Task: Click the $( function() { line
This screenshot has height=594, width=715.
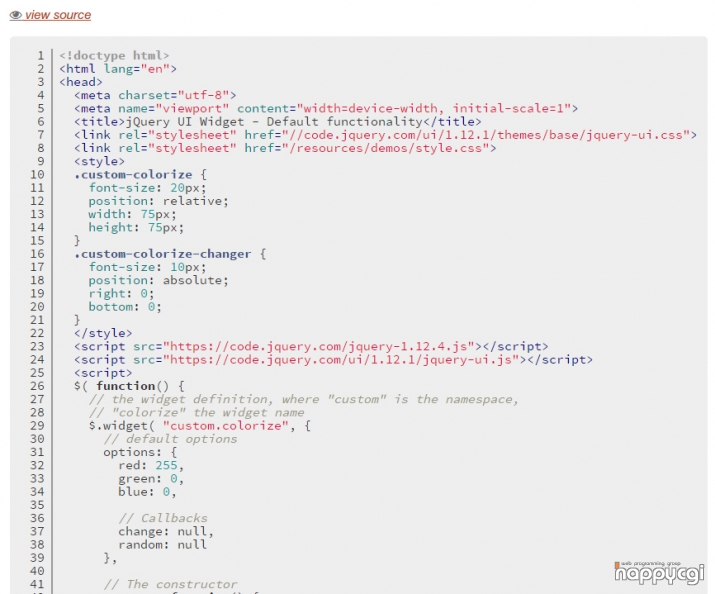Action: [x=129, y=386]
